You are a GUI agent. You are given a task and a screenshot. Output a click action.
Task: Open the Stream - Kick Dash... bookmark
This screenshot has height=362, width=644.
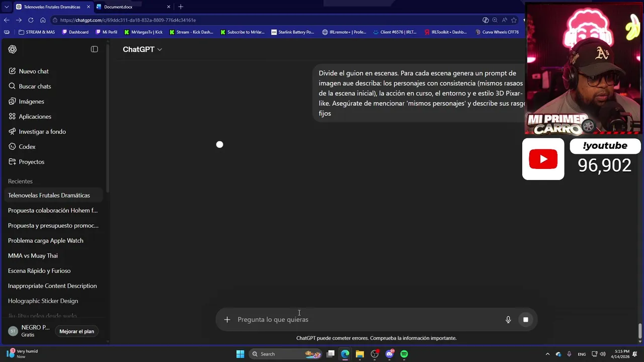click(x=192, y=32)
